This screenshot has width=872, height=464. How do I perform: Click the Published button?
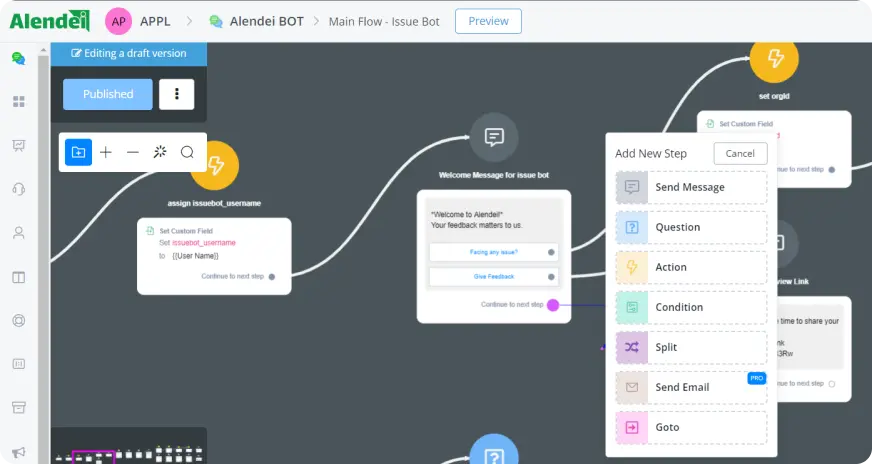pyautogui.click(x=108, y=94)
